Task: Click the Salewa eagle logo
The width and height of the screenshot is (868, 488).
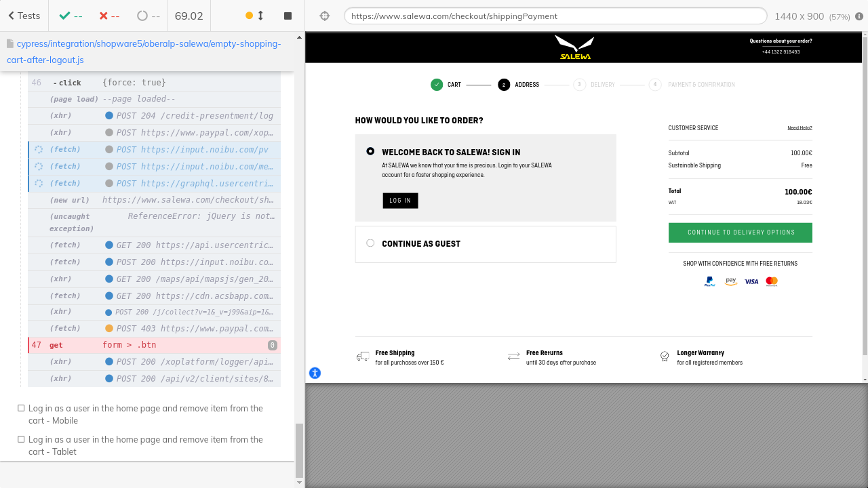Action: pyautogui.click(x=574, y=47)
